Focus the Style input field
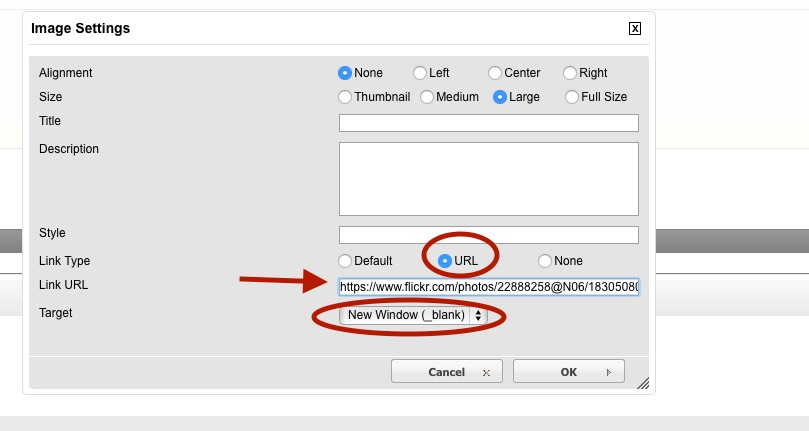 (488, 235)
